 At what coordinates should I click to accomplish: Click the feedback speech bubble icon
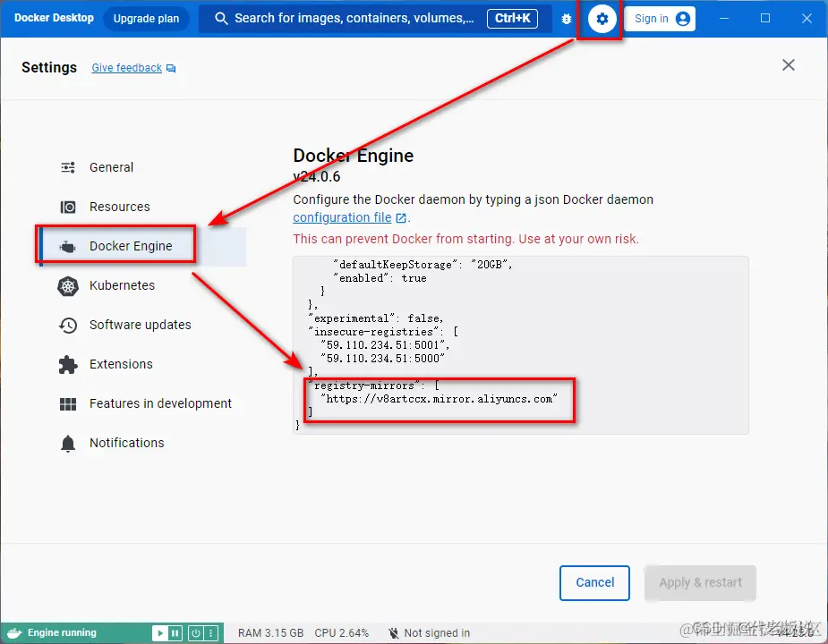171,68
